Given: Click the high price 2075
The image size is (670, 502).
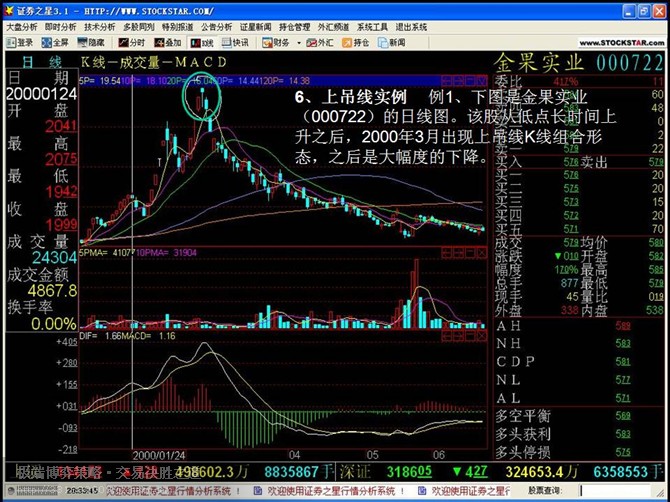Looking at the screenshot, I should 61,159.
